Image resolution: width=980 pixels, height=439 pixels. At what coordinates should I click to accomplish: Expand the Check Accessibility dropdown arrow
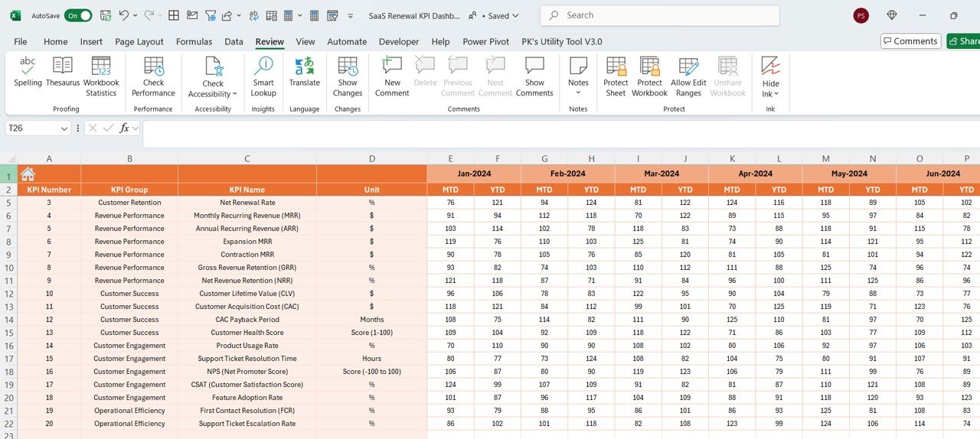pyautogui.click(x=234, y=94)
